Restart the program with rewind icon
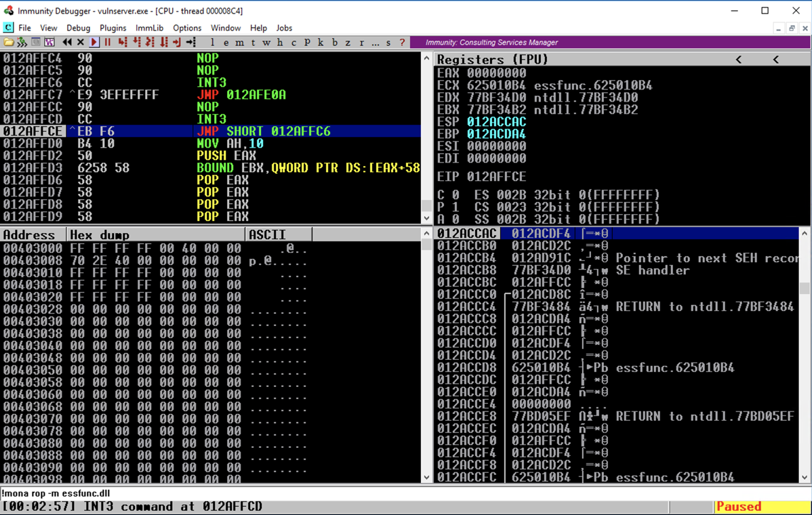This screenshot has width=812, height=515. click(x=67, y=43)
